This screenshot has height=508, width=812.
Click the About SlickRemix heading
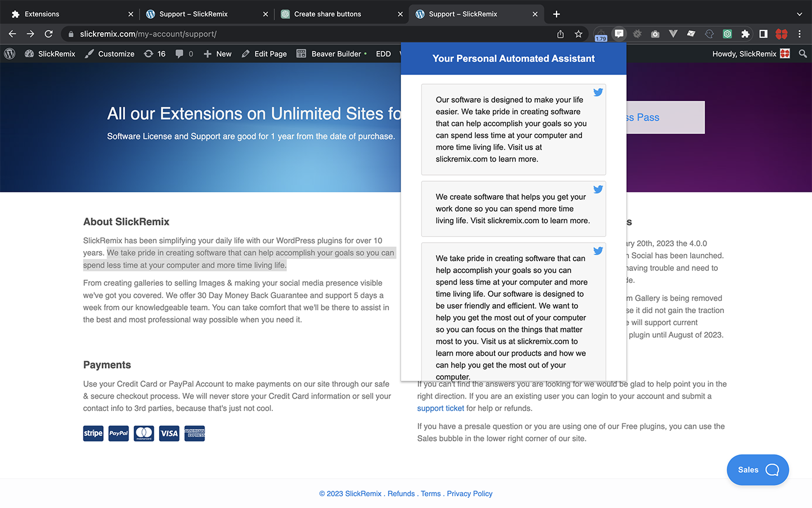click(126, 222)
